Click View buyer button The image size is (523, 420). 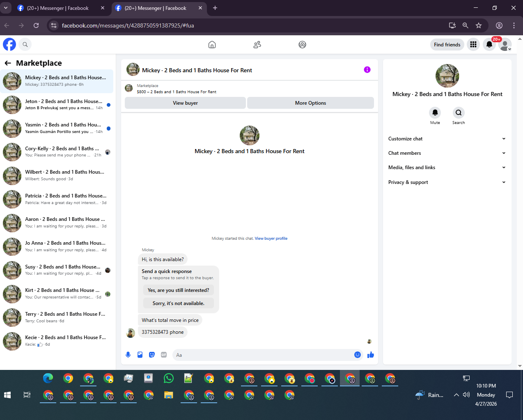(x=185, y=103)
